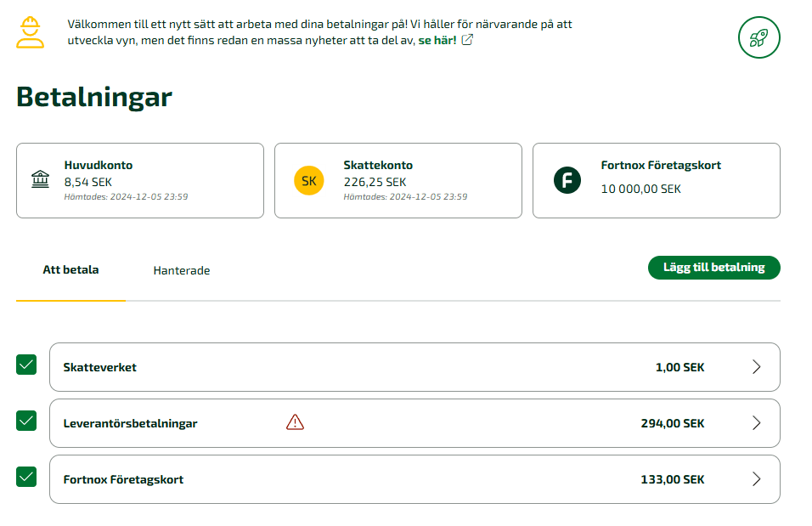This screenshot has height=526, width=812.
Task: Click the Lägg till betalning button
Action: [714, 268]
